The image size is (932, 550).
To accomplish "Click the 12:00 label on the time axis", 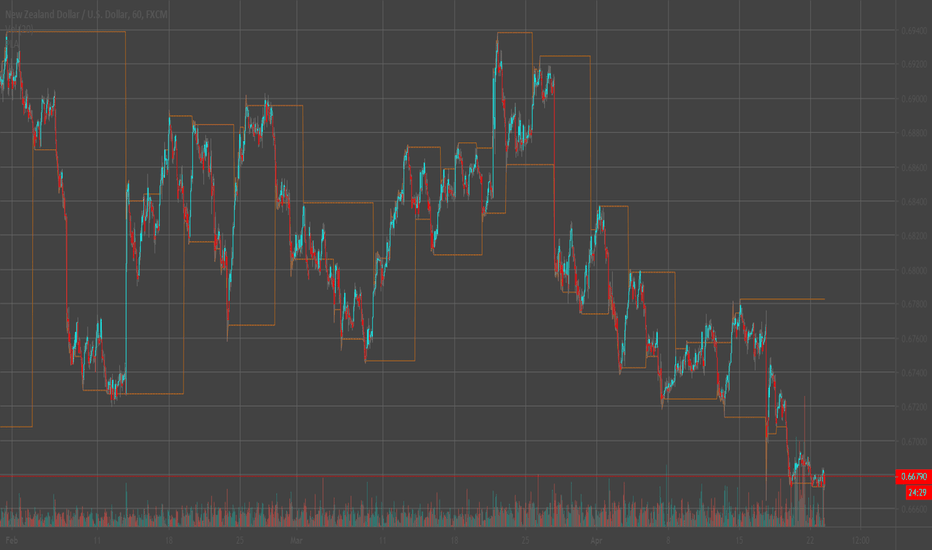I will (860, 540).
